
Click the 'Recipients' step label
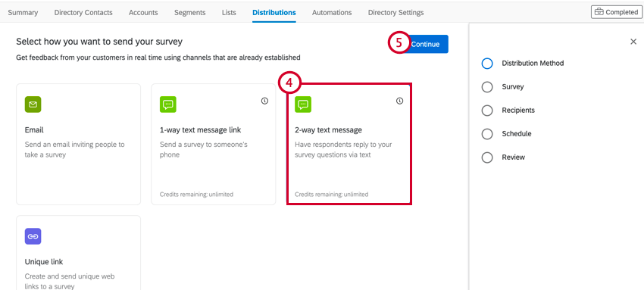[x=518, y=110]
